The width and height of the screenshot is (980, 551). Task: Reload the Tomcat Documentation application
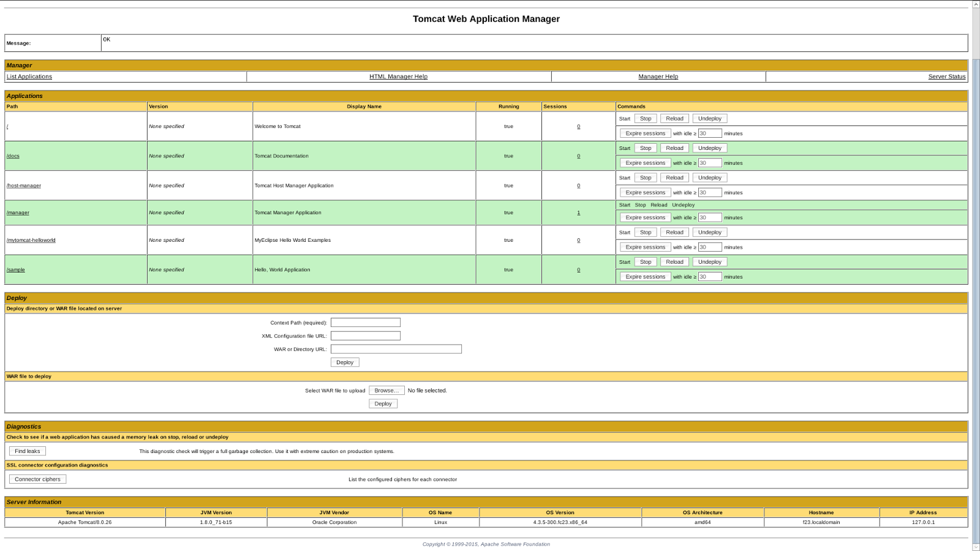674,148
